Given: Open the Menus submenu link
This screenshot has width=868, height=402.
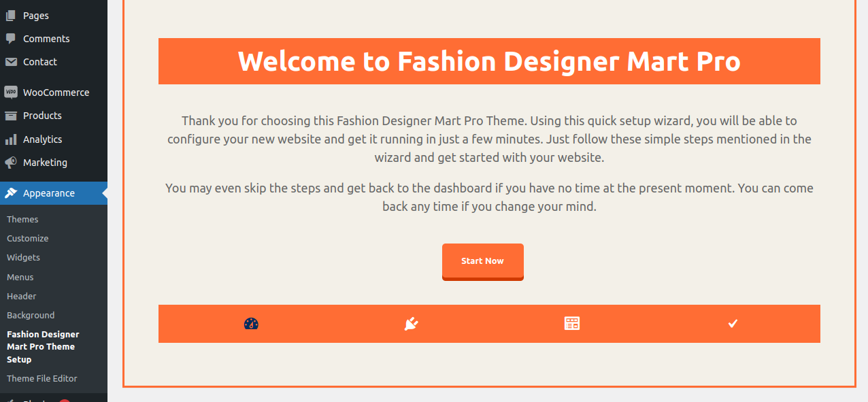Looking at the screenshot, I should click(20, 278).
